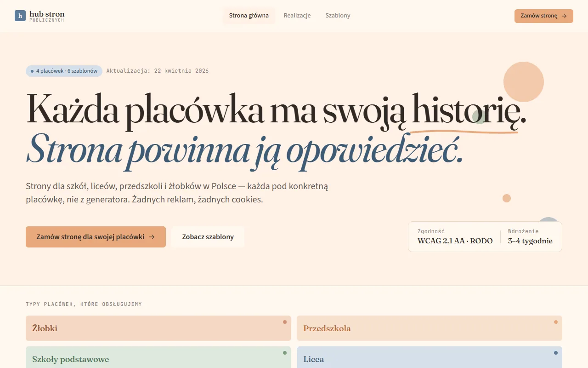The image size is (588, 368).
Task: Click the headline Każda placówka ma swoją historię
Action: click(276, 110)
